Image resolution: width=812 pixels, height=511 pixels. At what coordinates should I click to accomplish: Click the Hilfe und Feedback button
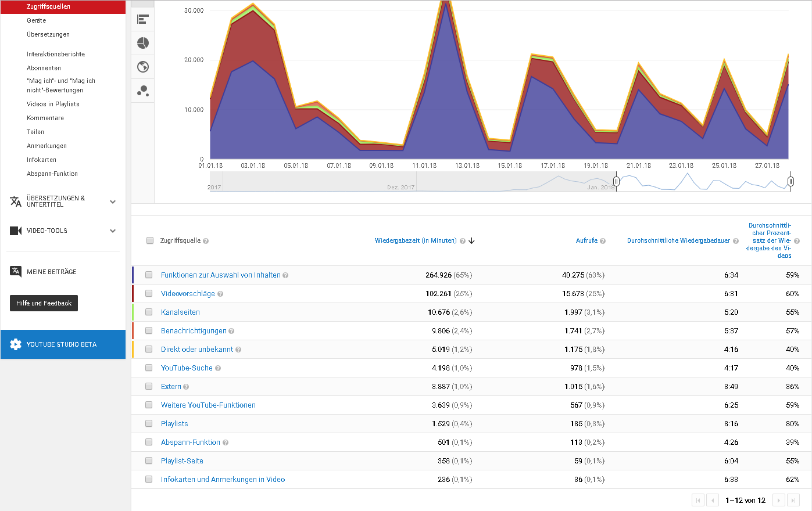pyautogui.click(x=44, y=303)
